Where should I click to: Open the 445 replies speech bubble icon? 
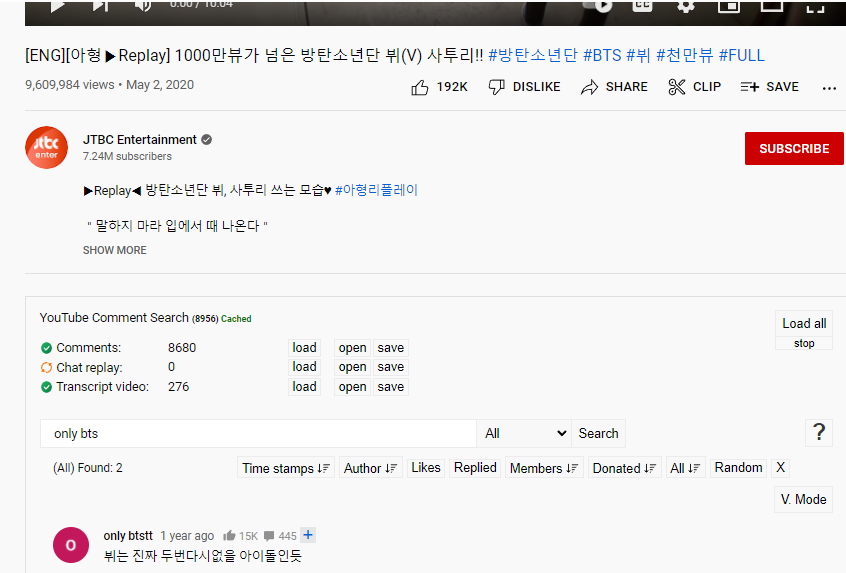point(269,536)
